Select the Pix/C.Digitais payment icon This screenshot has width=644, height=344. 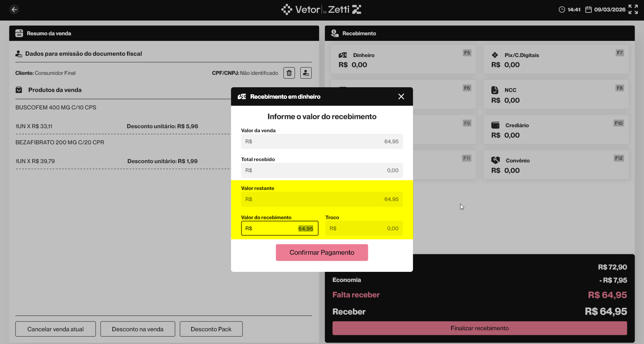point(495,55)
